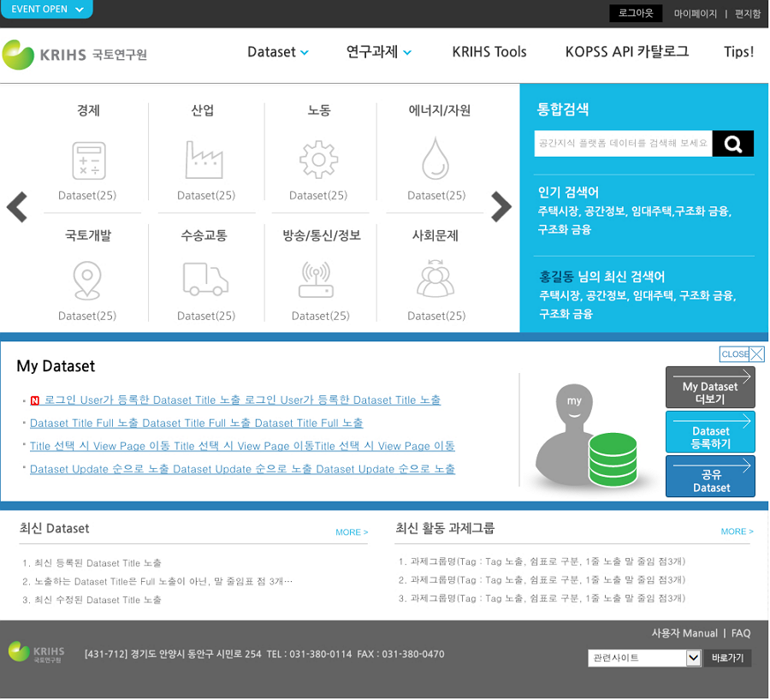Go to next category slide arrow
This screenshot has height=700, width=770.
pos(501,206)
